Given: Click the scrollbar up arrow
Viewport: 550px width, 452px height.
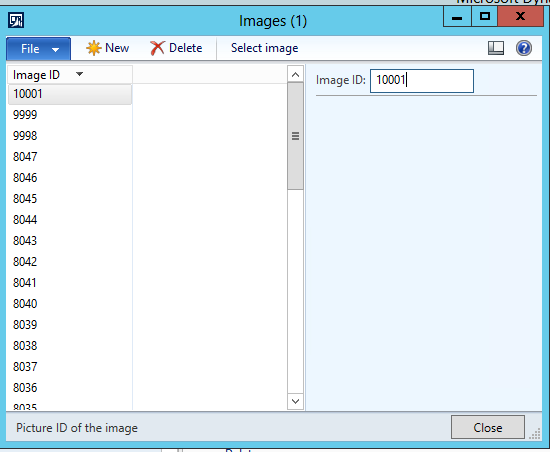Looking at the screenshot, I should click(295, 74).
